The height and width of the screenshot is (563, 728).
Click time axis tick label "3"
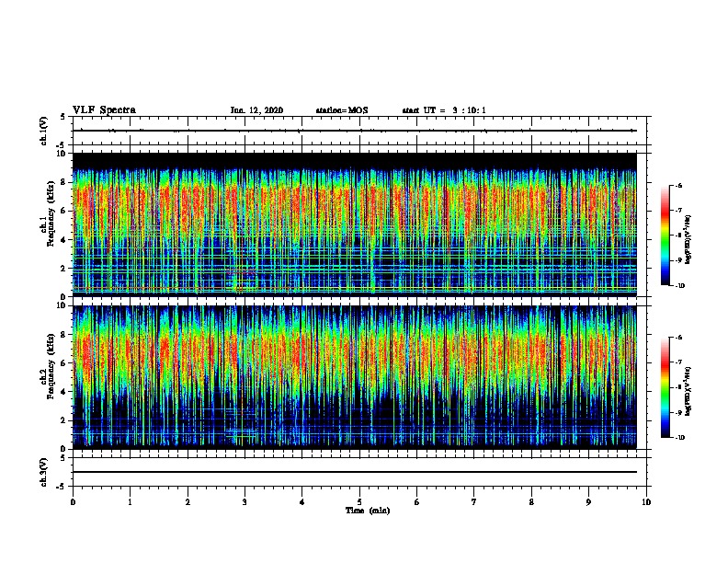point(245,502)
